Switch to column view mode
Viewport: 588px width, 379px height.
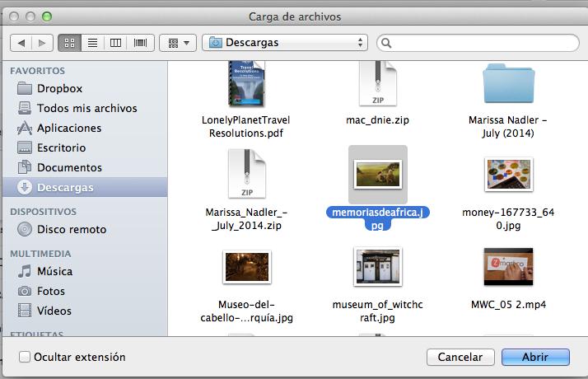pyautogui.click(x=116, y=42)
